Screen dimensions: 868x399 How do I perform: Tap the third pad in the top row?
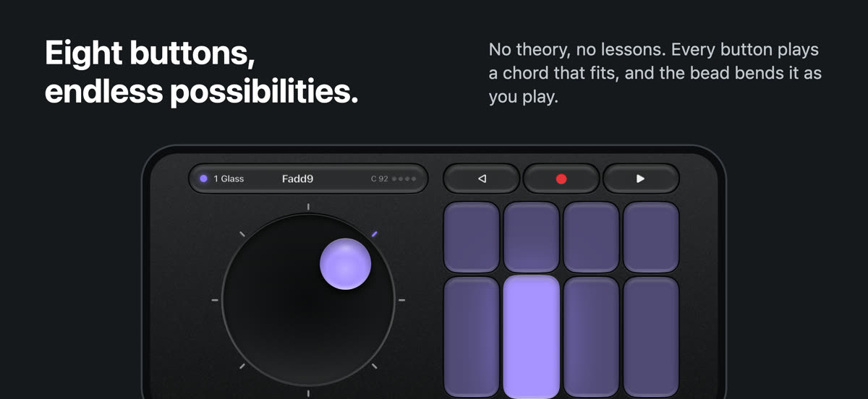point(592,237)
